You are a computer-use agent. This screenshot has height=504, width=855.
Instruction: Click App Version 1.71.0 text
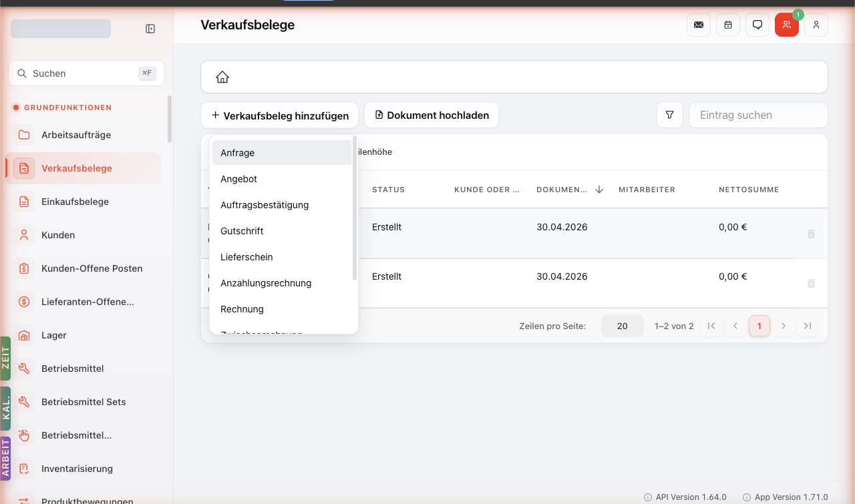pos(792,497)
